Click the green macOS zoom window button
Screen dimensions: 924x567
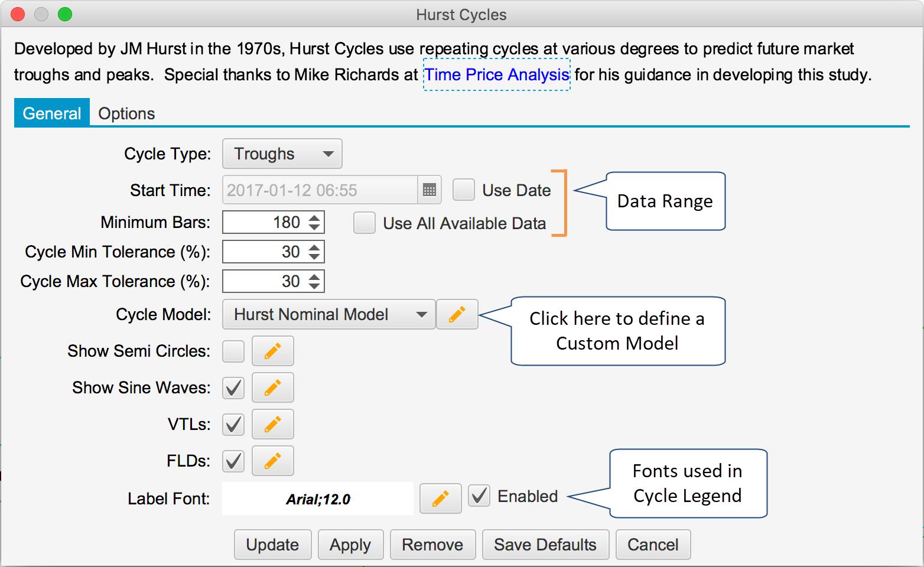pyautogui.click(x=65, y=14)
